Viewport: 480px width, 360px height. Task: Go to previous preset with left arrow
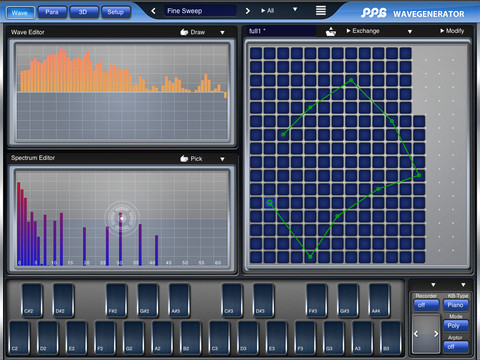tap(153, 11)
